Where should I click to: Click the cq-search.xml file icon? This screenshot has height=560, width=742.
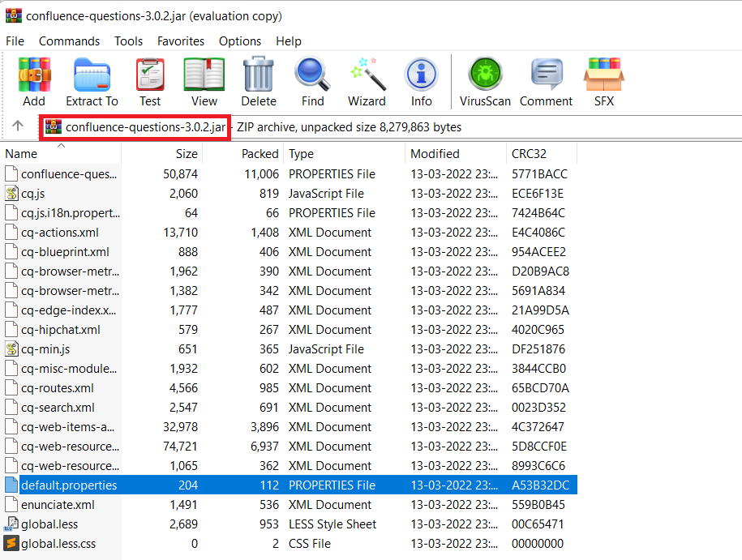coord(11,407)
